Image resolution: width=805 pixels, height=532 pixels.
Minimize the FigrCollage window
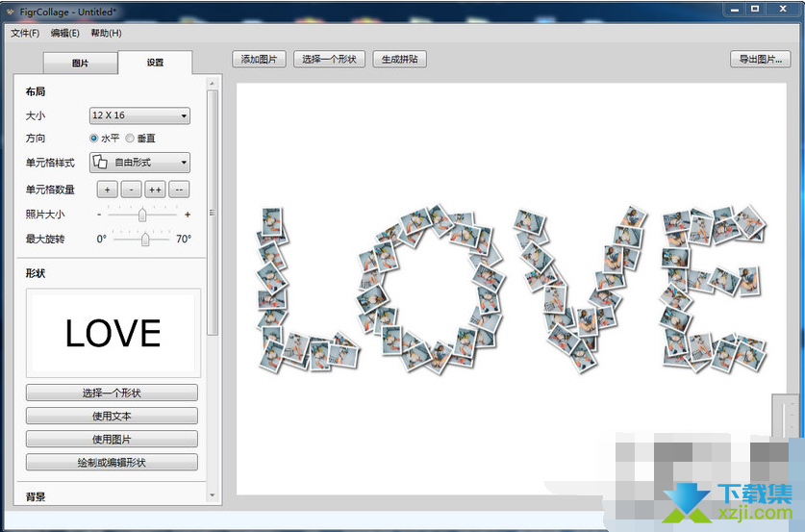[735, 10]
